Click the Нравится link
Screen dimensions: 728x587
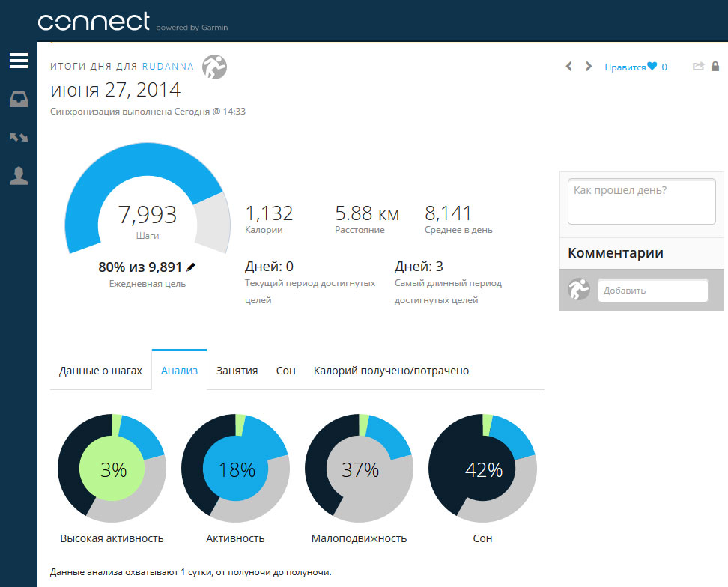pos(625,67)
